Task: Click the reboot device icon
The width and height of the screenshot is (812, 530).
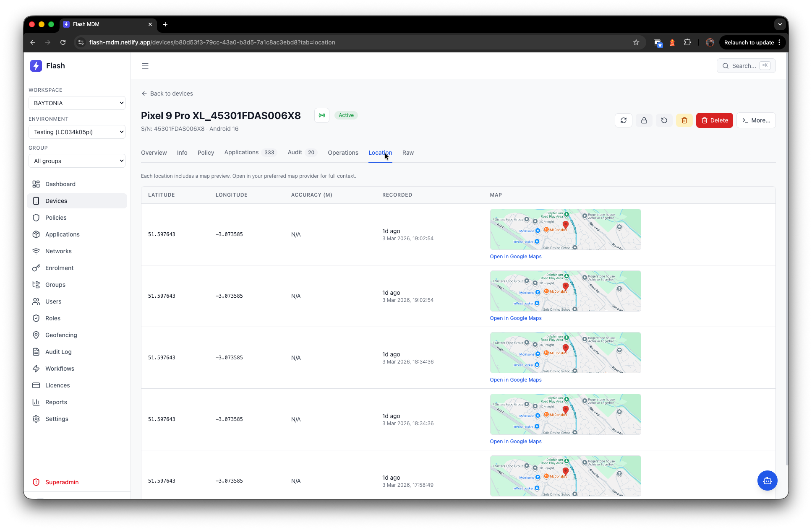Action: click(x=664, y=120)
